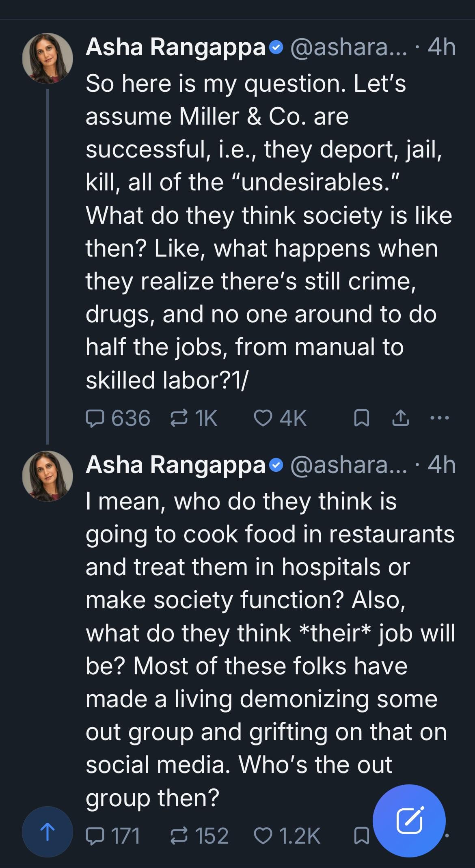This screenshot has height=868, width=475.
Task: Reply to the second tweet (171 replies)
Action: pos(95,836)
